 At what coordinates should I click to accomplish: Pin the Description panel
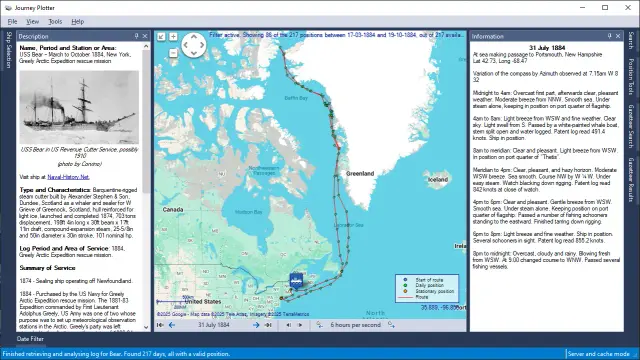(137, 36)
